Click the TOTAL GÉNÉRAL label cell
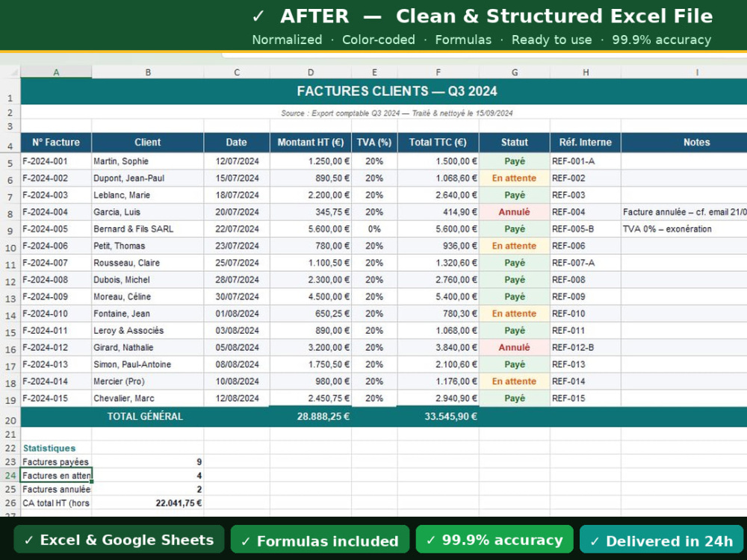 [146, 417]
